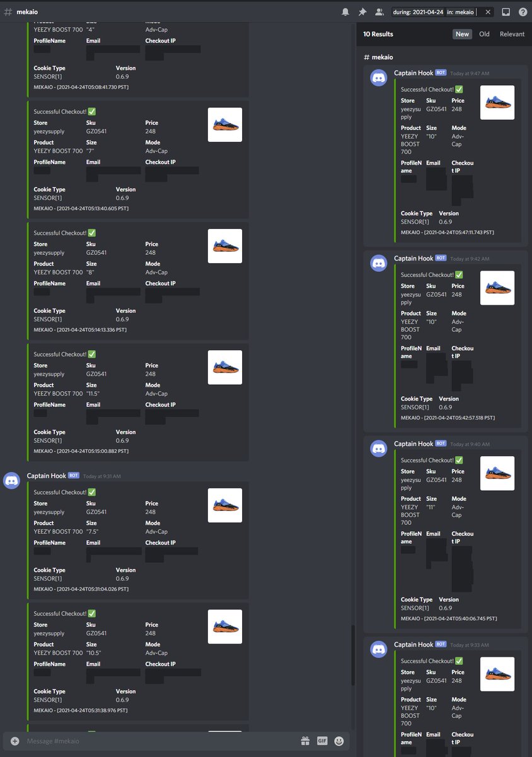Viewport: 532px width, 757px height.
Task: Click timestamp 2021-04-24T05:15:00.882 PST footer
Action: pos(81,451)
